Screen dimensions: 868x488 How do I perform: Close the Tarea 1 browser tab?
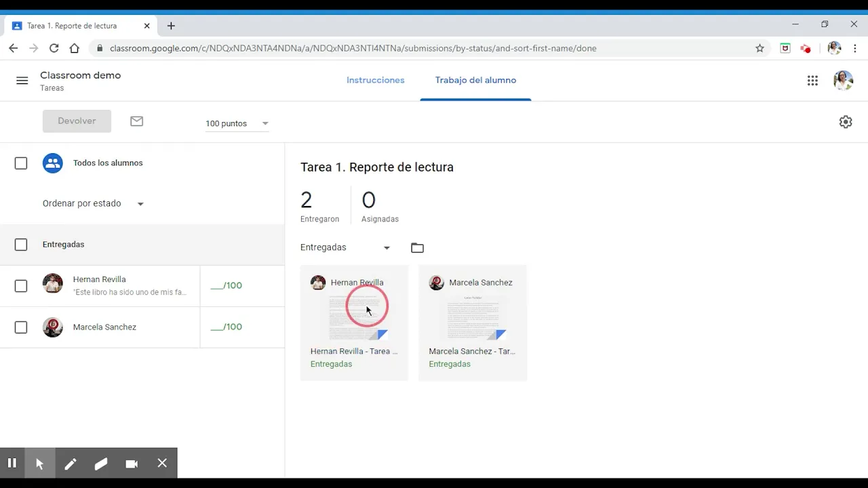tap(147, 26)
